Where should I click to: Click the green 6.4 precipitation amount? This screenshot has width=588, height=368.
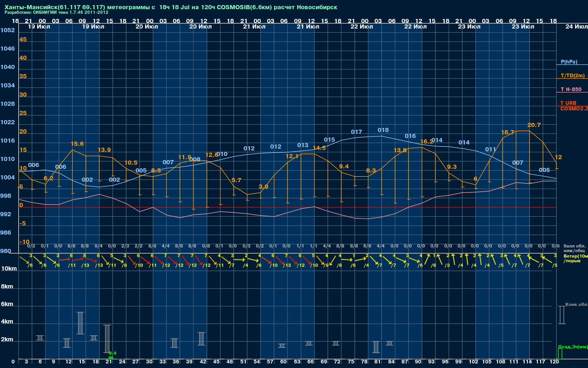[113, 353]
